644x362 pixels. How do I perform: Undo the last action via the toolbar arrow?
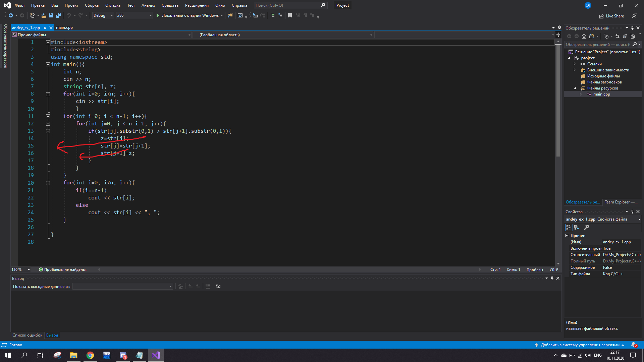point(69,15)
